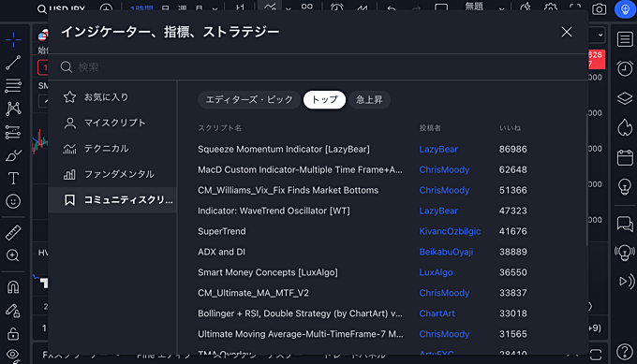The width and height of the screenshot is (637, 364).
Task: Select the トップ tab
Action: [324, 100]
